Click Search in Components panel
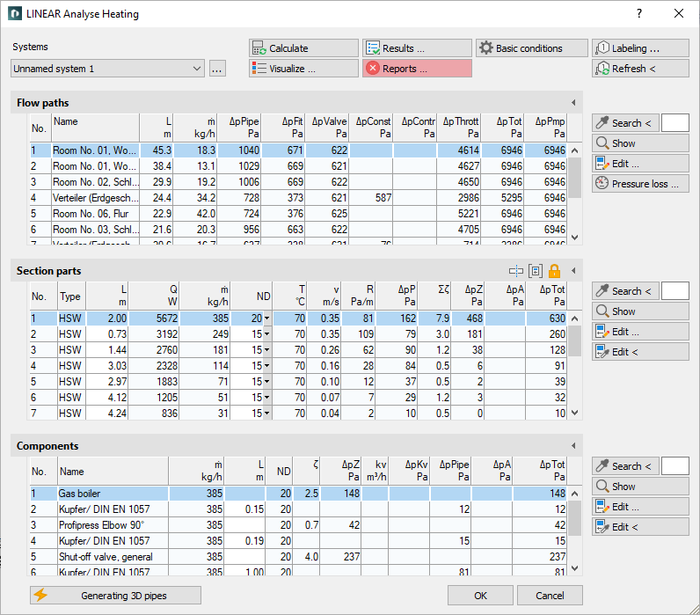The height and width of the screenshot is (615, 700). (x=625, y=465)
